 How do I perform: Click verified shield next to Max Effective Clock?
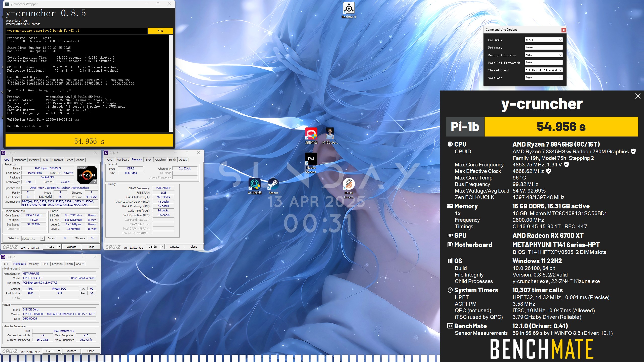point(549,171)
